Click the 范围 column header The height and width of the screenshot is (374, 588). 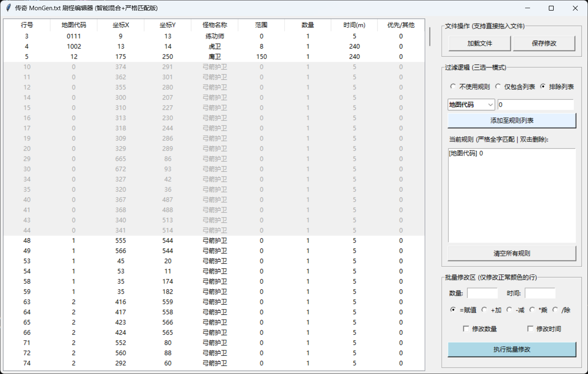[261, 25]
